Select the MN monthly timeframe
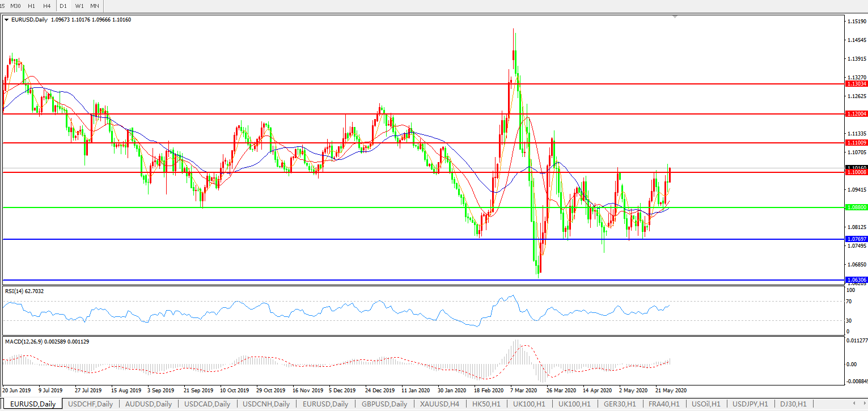868x411 pixels. pyautogui.click(x=95, y=6)
